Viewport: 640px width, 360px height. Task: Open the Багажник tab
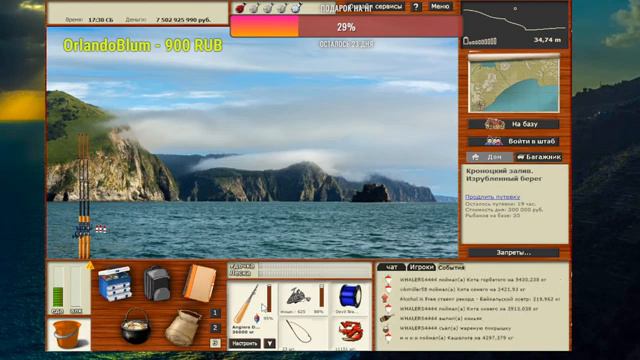click(538, 157)
